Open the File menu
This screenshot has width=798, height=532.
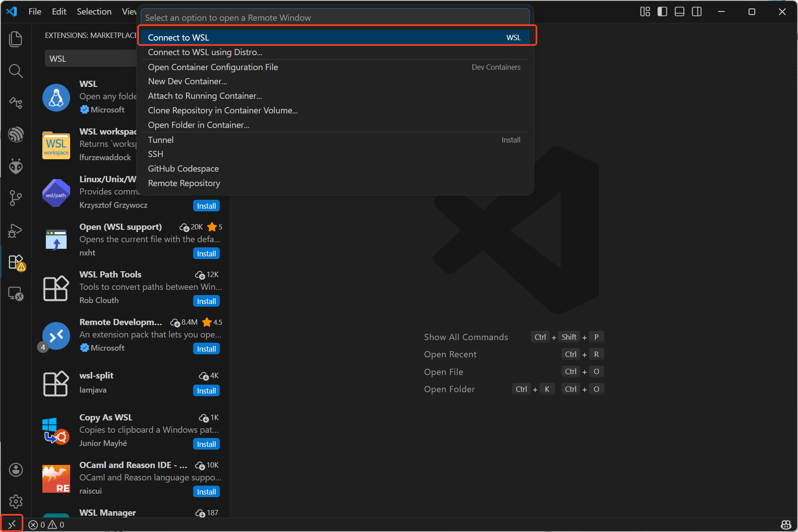click(x=35, y=11)
